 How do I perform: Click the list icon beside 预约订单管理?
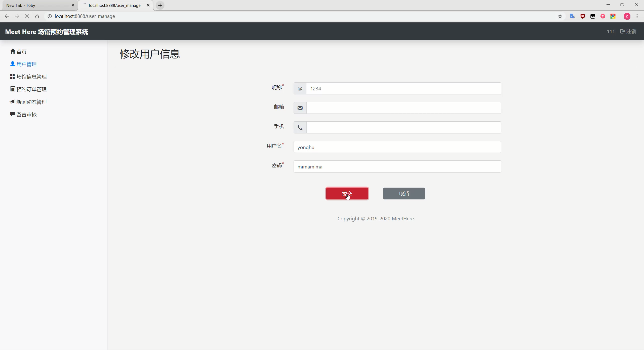coord(13,89)
